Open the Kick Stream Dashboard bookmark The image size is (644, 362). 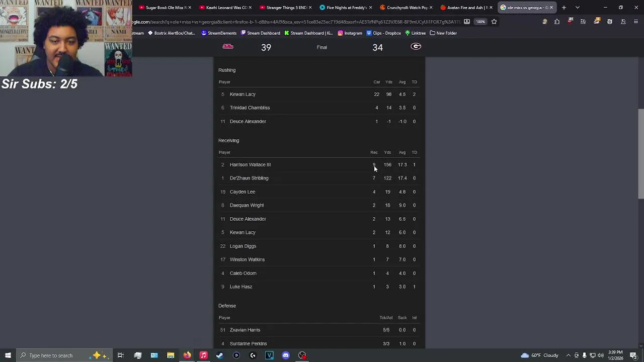(x=308, y=33)
